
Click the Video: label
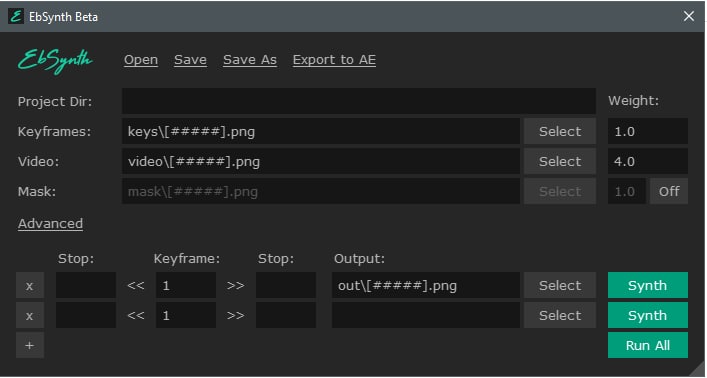pyautogui.click(x=38, y=161)
